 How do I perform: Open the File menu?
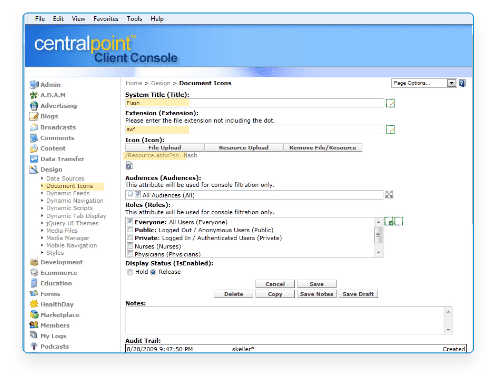(x=40, y=19)
